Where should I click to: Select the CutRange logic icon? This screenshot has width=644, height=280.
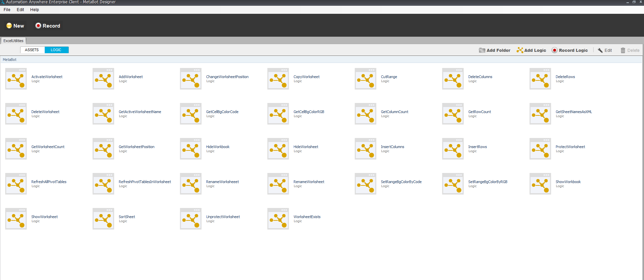(x=366, y=79)
